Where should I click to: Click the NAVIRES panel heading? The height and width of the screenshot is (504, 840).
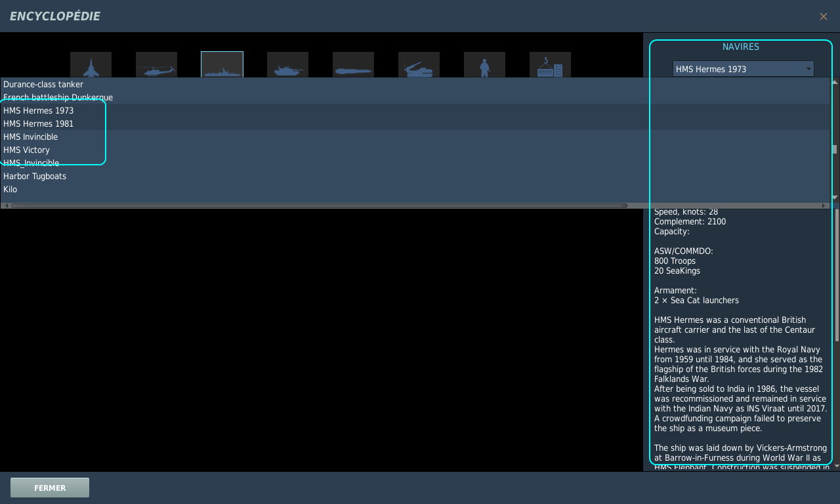click(x=741, y=47)
